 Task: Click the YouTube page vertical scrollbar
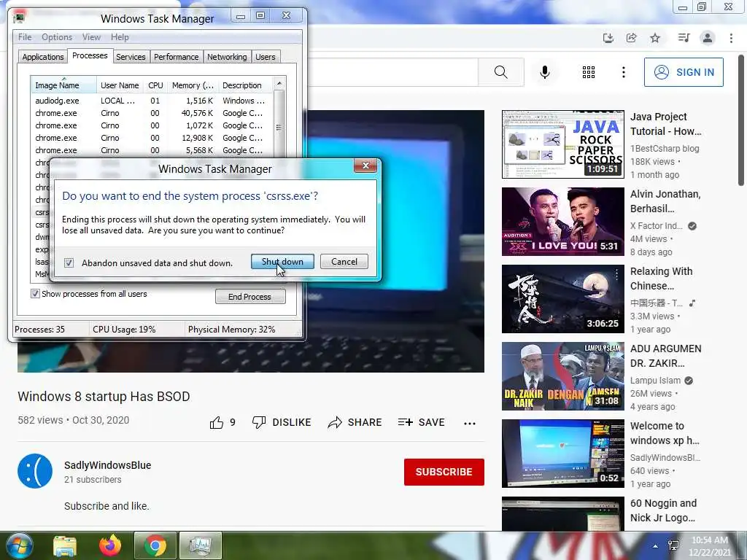[x=741, y=119]
